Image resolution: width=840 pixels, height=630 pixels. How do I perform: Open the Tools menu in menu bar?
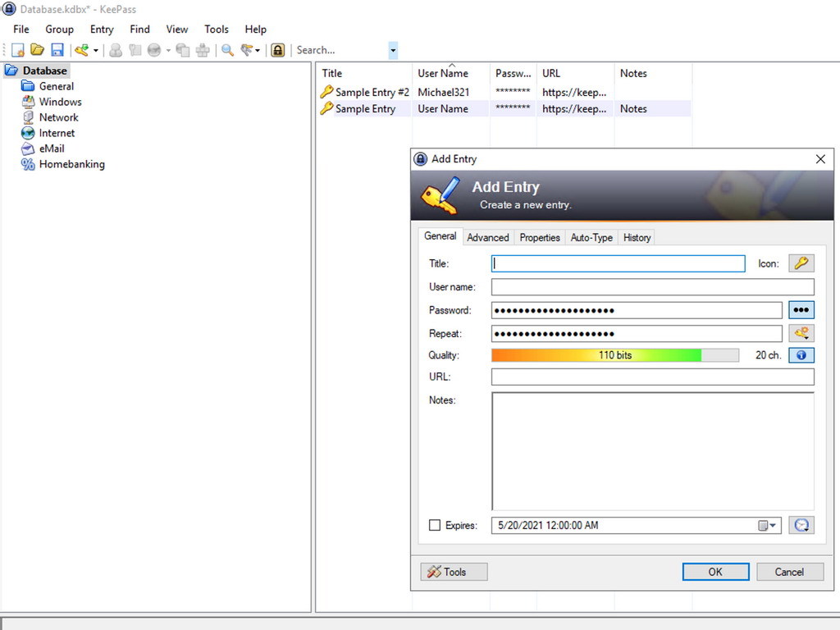tap(217, 30)
